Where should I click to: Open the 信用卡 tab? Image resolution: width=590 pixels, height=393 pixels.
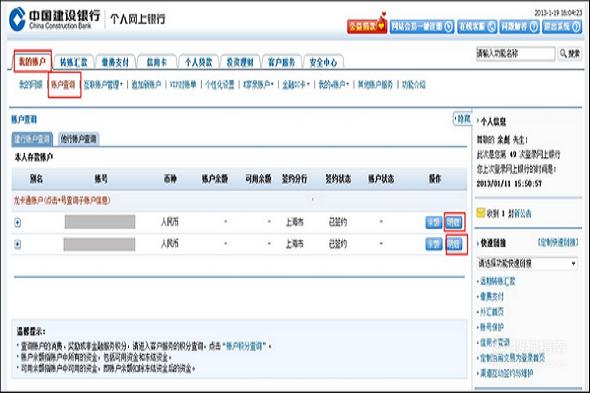coord(157,62)
